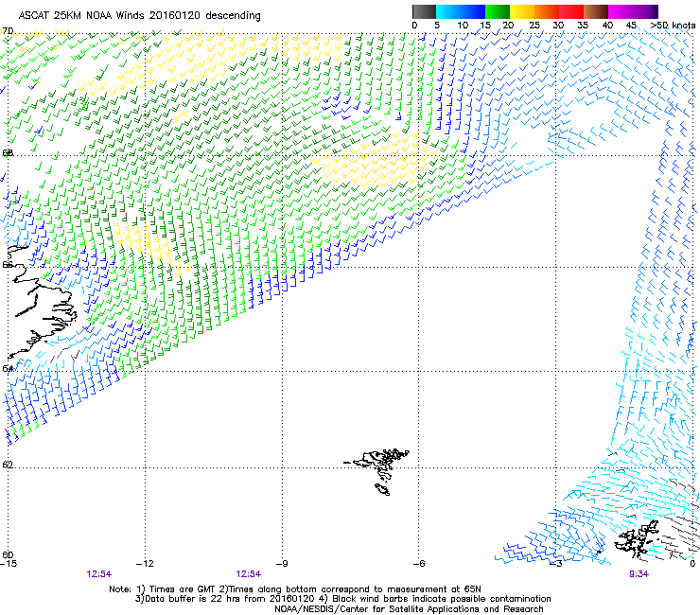
Task: Click the brown 35-40 knots legend segment
Action: coord(596,11)
